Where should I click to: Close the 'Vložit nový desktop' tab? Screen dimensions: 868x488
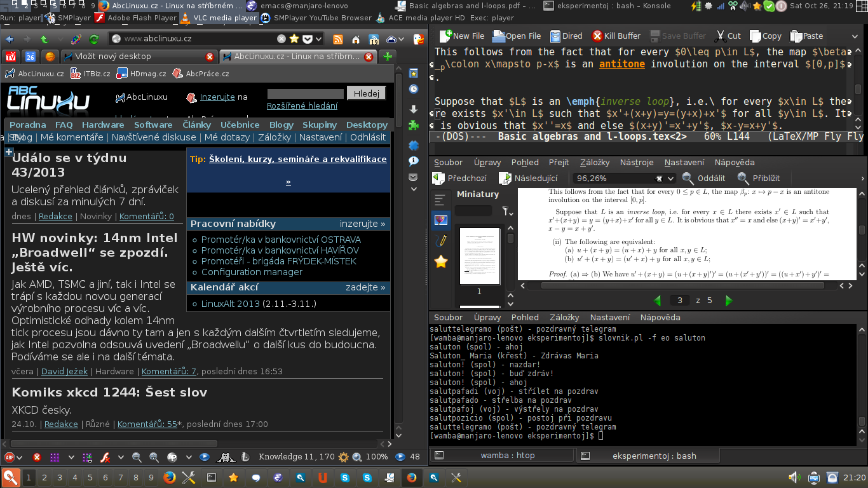pos(210,57)
